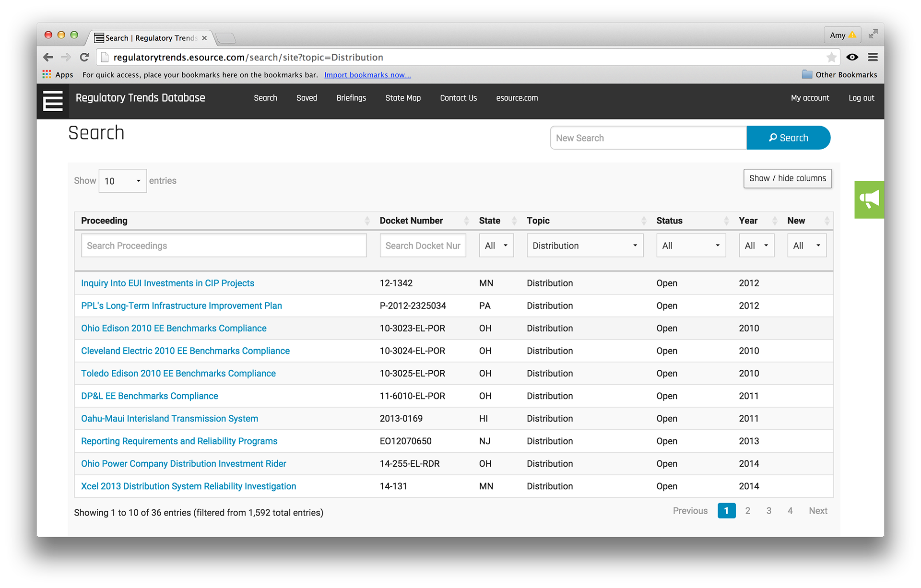Open Chrome's three-line menu icon
921x588 pixels.
tap(873, 58)
